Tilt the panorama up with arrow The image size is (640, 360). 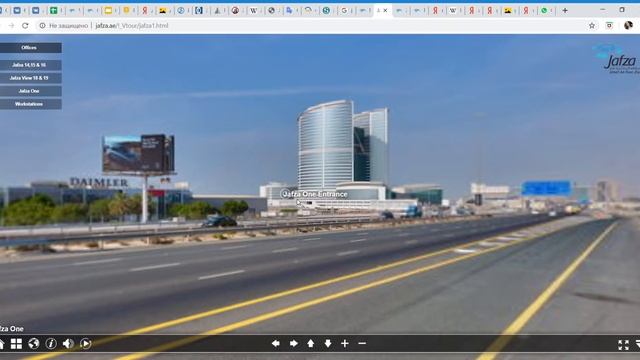(311, 344)
